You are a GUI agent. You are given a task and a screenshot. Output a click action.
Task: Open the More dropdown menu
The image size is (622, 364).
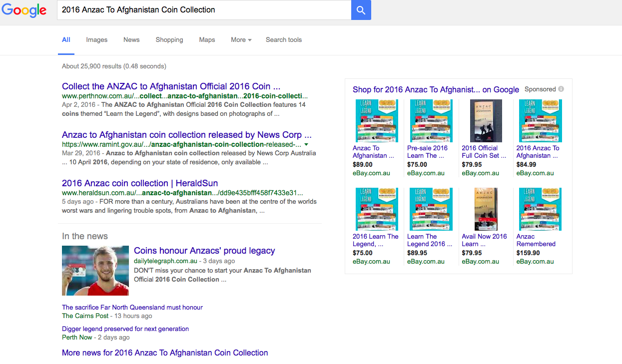(x=241, y=40)
